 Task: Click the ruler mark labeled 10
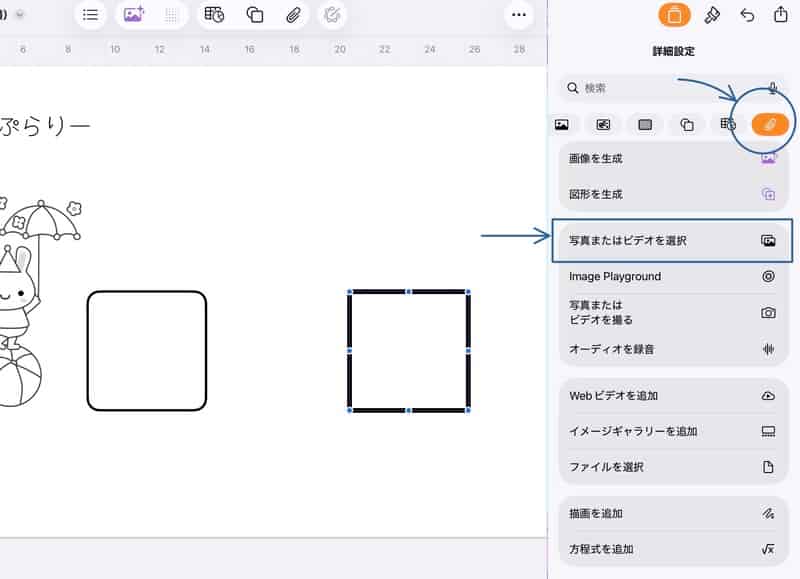point(115,49)
